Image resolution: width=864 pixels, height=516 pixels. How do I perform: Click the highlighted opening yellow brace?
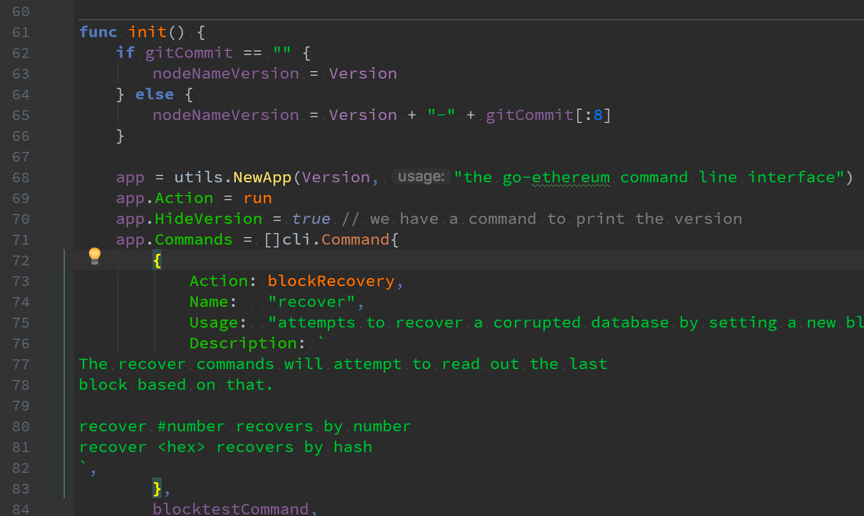pyautogui.click(x=157, y=260)
